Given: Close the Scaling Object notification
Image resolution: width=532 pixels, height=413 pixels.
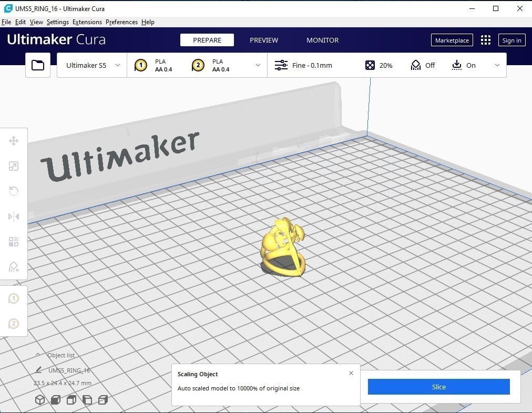Looking at the screenshot, I should pos(351,373).
